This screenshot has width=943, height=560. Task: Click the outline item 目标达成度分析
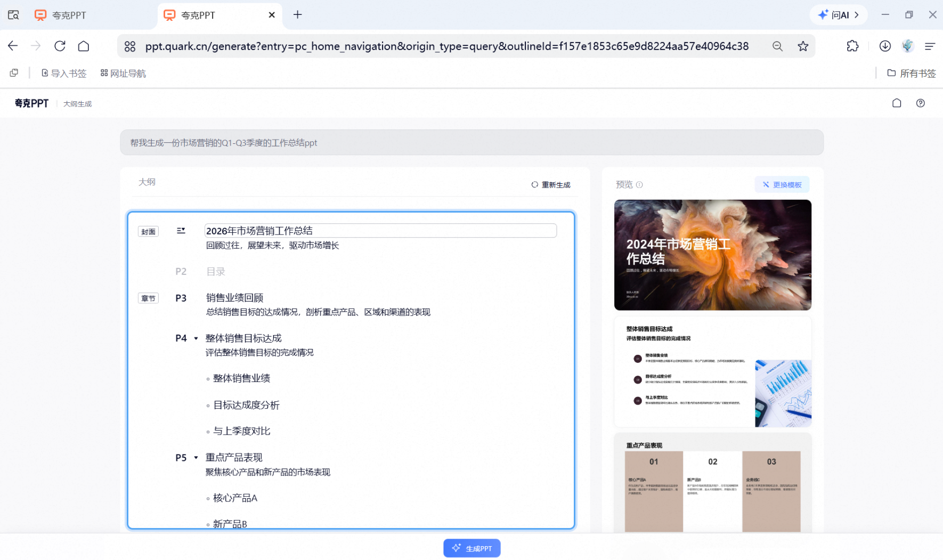246,405
